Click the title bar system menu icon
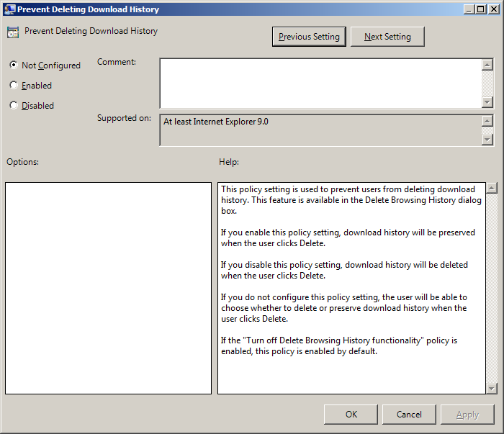Screen dimensions: 504x434 click(9, 9)
